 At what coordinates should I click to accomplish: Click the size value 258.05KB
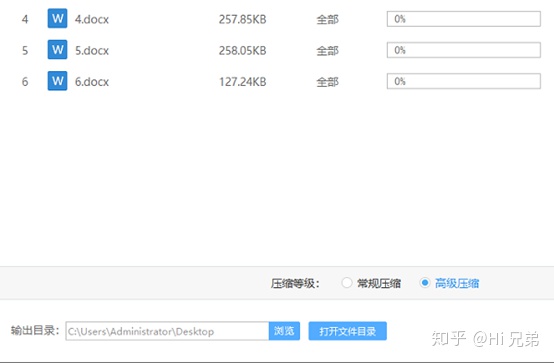coord(242,50)
